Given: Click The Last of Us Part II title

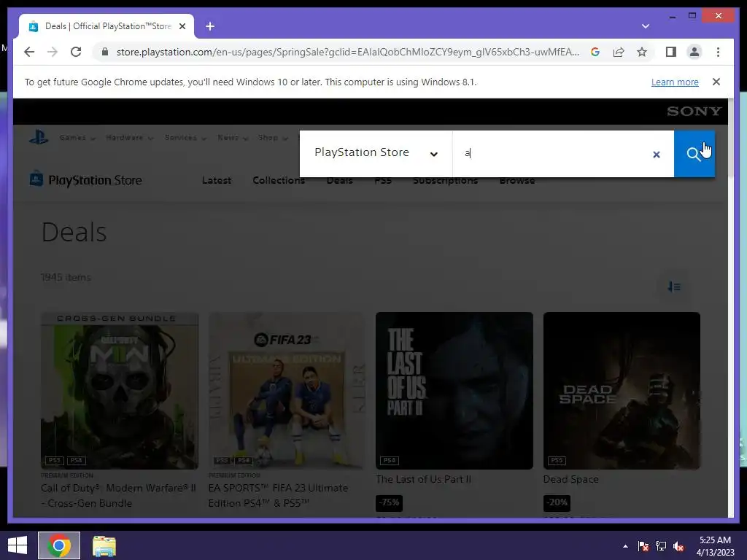Looking at the screenshot, I should [424, 479].
